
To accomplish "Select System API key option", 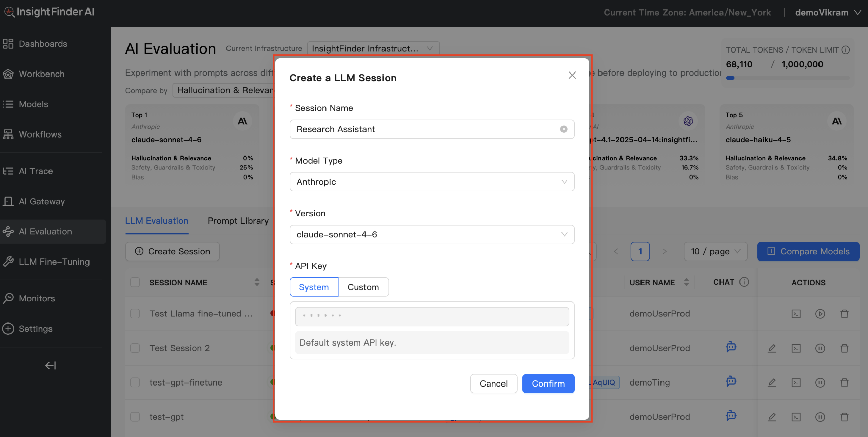I will pos(314,287).
